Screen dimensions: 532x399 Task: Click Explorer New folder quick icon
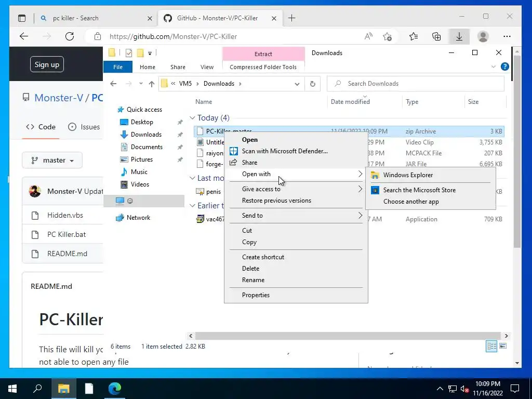(x=140, y=53)
